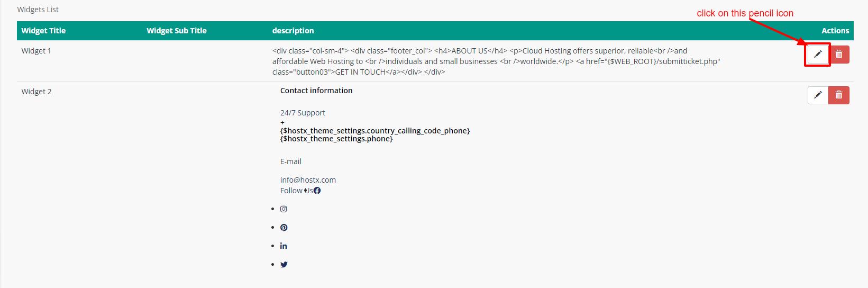Click the 24/7 Support text
This screenshot has height=288, width=868.
(303, 113)
